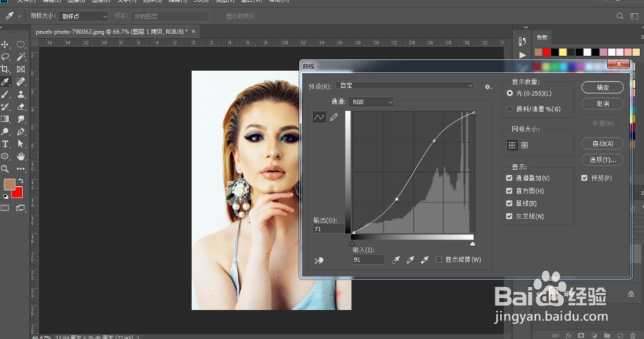Select the Path Selection tool
Screen dimensions: 644x339
coord(21,144)
